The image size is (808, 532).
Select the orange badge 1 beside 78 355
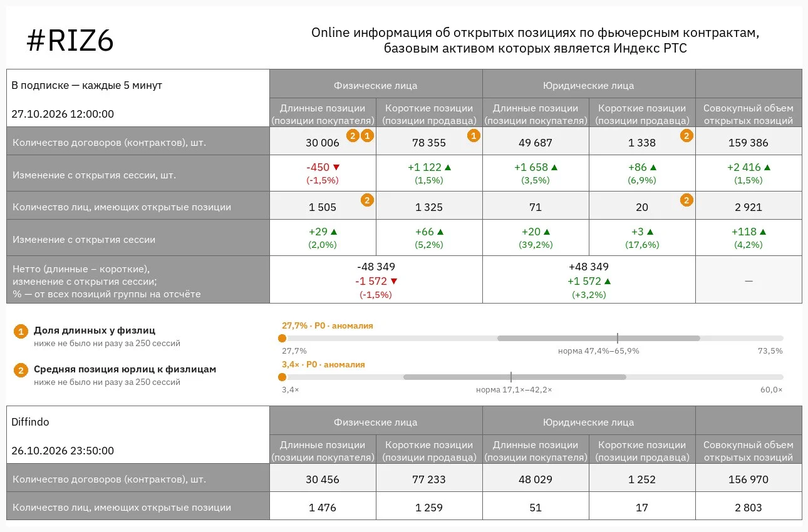click(x=474, y=135)
